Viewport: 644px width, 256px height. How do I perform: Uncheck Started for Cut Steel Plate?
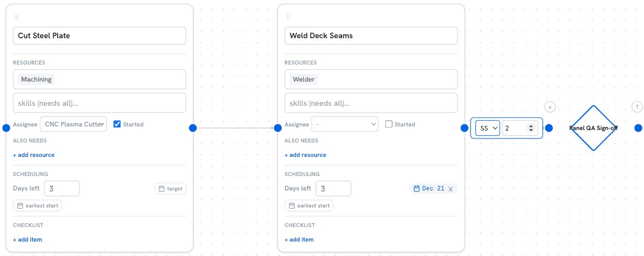[x=117, y=124]
